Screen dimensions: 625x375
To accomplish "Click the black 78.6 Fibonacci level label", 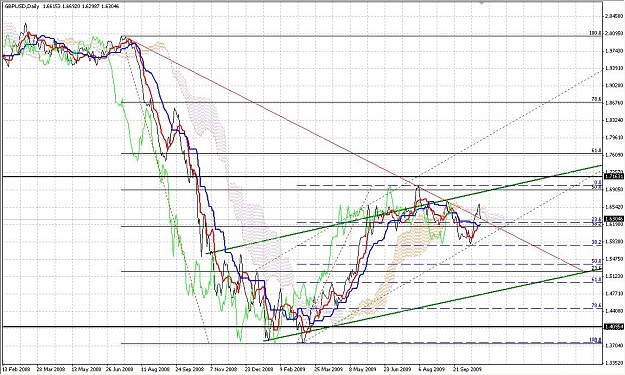I will [x=596, y=100].
